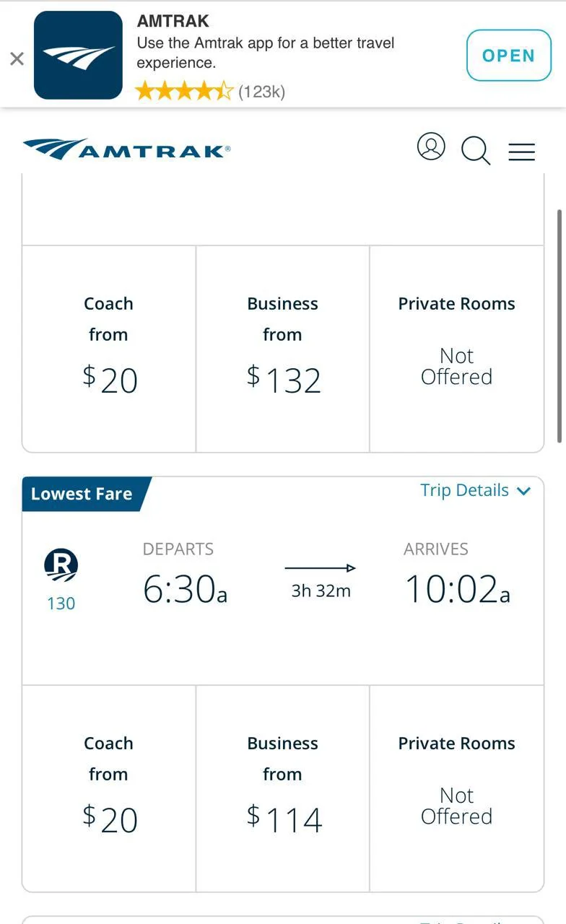Choose the Business fare from $114

283,789
